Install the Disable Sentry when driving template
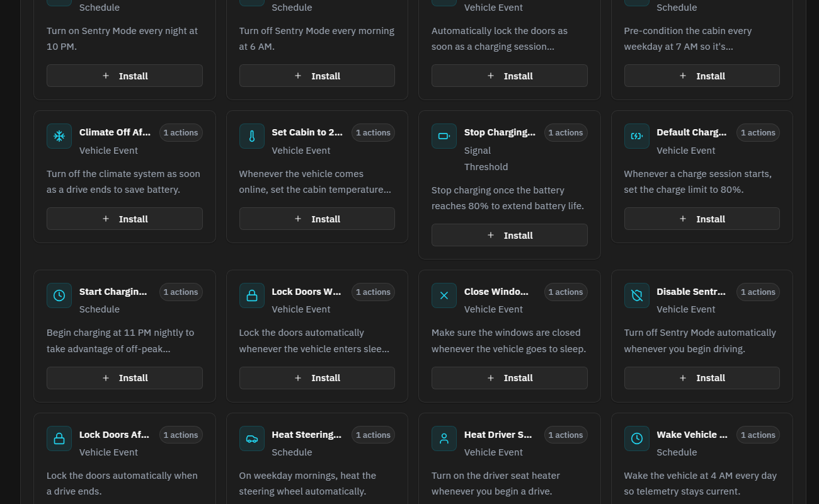The width and height of the screenshot is (819, 504). [702, 378]
